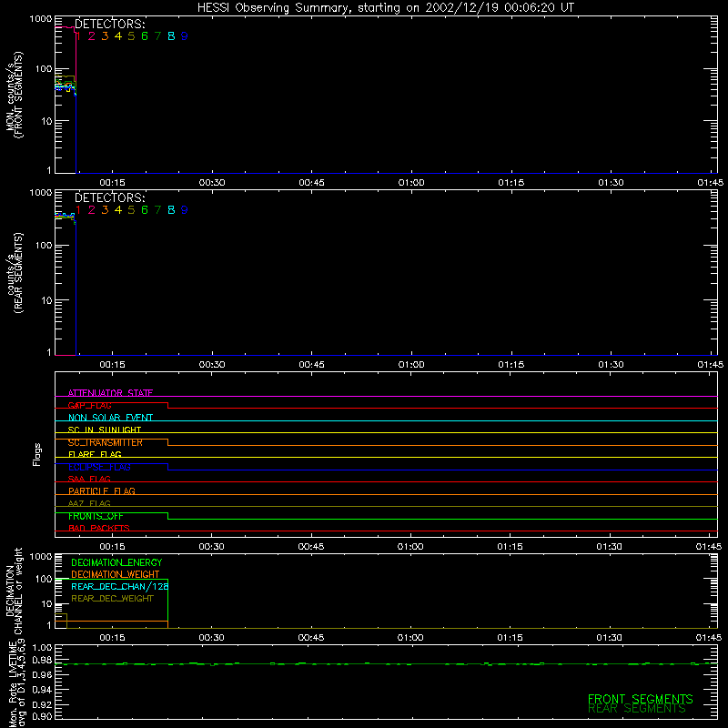Click the 10 y-axis value on the rear segments plot
Image resolution: width=728 pixels, height=728 pixels.
point(46,300)
